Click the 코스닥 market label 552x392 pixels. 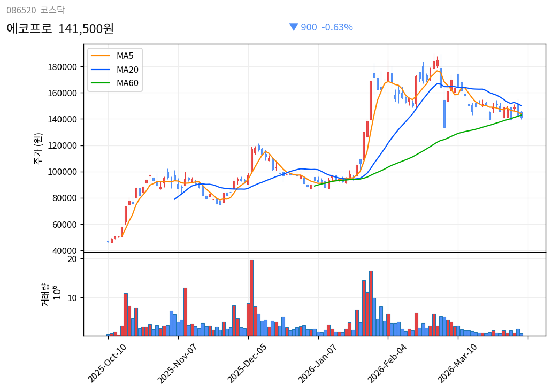click(x=52, y=10)
